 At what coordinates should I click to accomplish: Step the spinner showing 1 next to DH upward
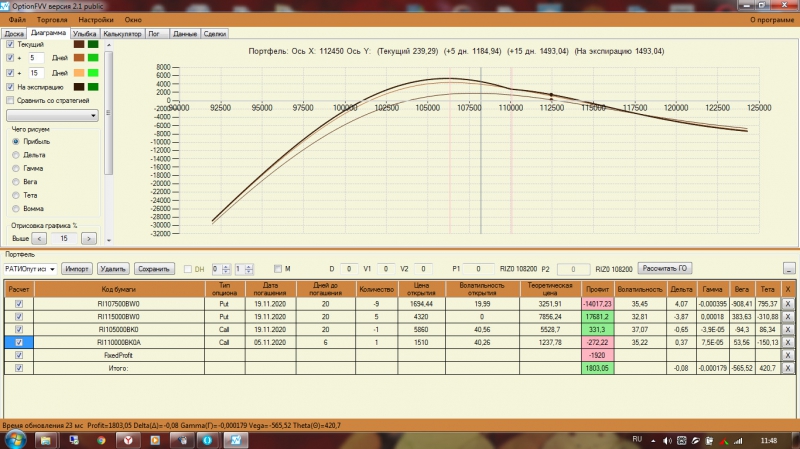[248, 266]
